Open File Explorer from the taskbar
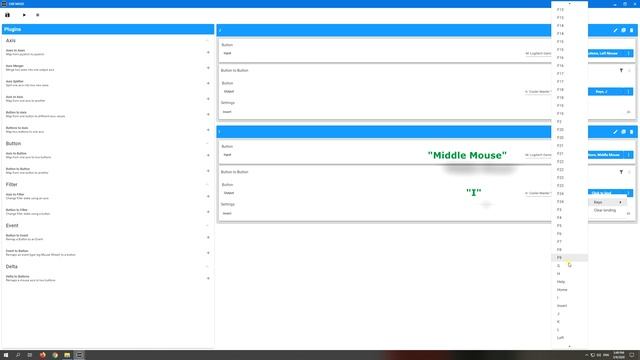The height and width of the screenshot is (360, 640). (67, 355)
